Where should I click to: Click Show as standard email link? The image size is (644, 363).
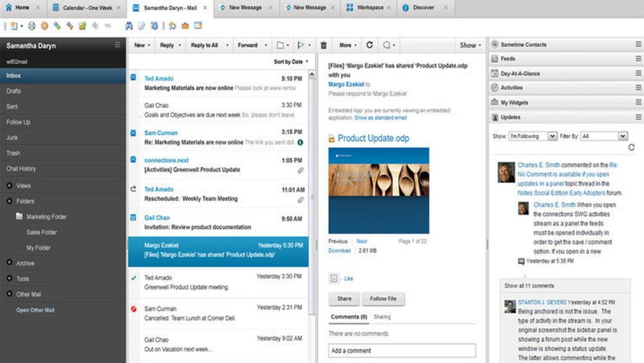point(381,117)
